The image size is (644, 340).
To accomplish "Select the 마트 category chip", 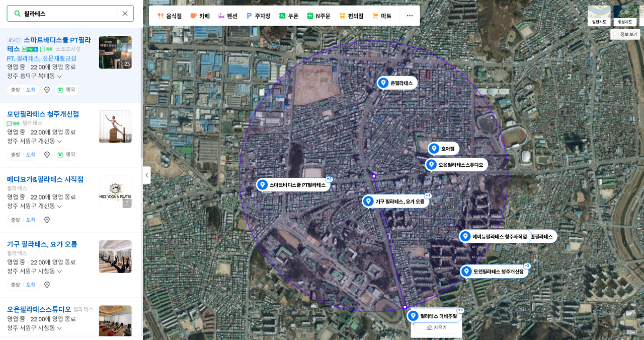I will pyautogui.click(x=382, y=16).
